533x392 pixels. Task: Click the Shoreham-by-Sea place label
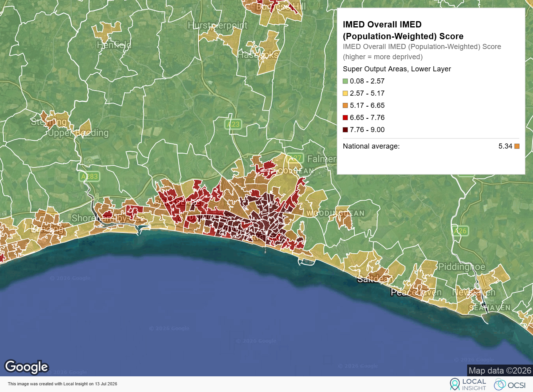click(109, 218)
